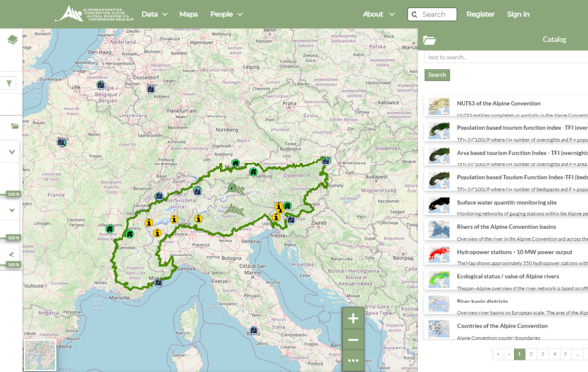588x372 pixels.
Task: Click the Alpine Convention logo
Action: [x=94, y=14]
